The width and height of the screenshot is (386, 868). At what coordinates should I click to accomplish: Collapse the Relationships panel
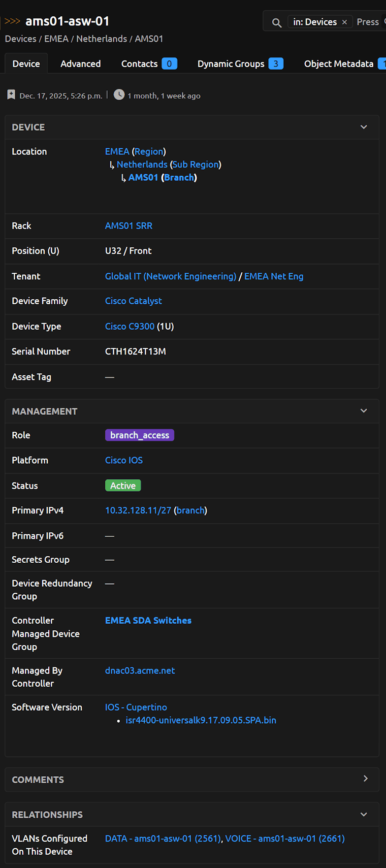[x=364, y=814]
